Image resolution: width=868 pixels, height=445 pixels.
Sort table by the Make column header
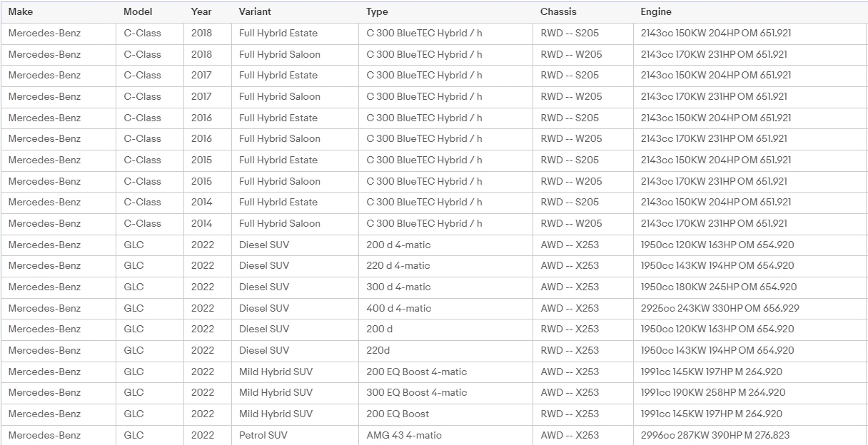tap(21, 11)
